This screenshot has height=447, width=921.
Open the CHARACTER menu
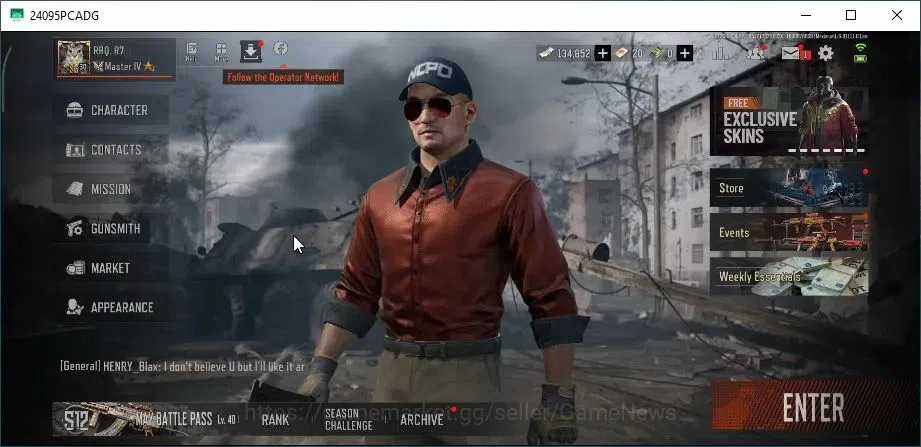111,110
